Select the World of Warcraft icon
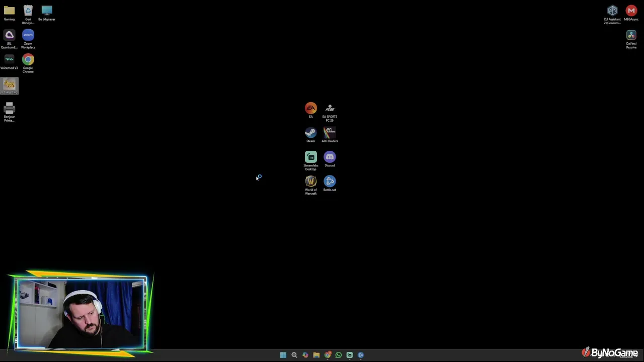The width and height of the screenshot is (644, 362). click(311, 186)
